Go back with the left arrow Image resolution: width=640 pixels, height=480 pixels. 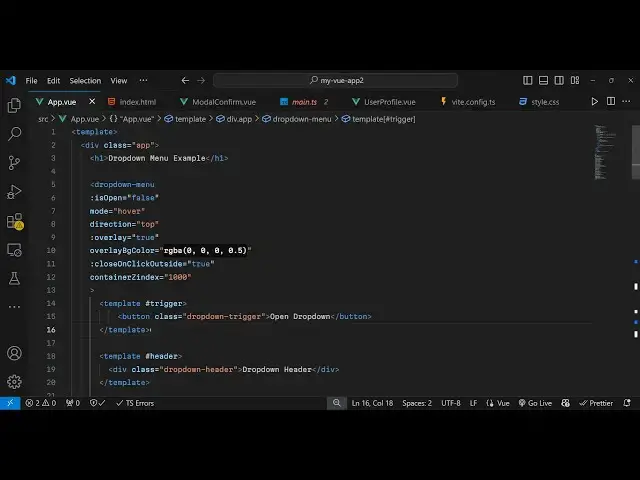[185, 80]
